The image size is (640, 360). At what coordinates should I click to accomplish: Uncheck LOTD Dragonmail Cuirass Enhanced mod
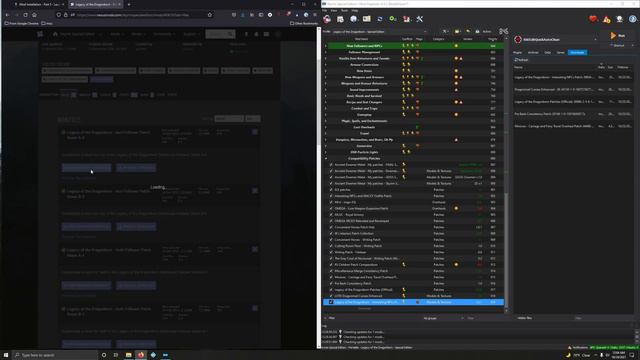(331, 296)
